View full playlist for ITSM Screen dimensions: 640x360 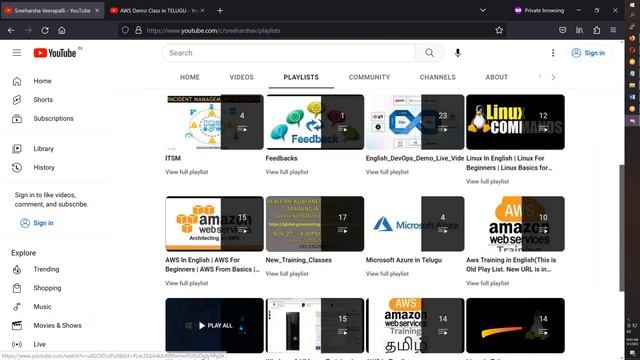tap(187, 172)
